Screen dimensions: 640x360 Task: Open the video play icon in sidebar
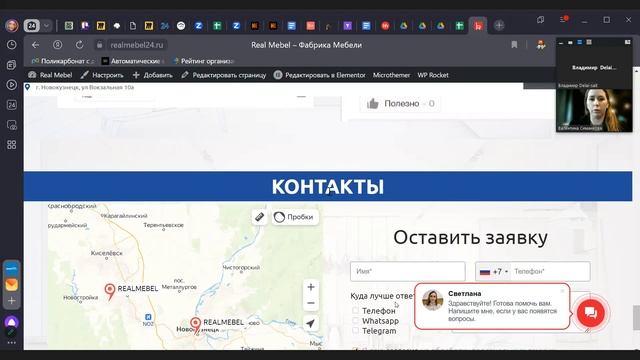[x=11, y=84]
